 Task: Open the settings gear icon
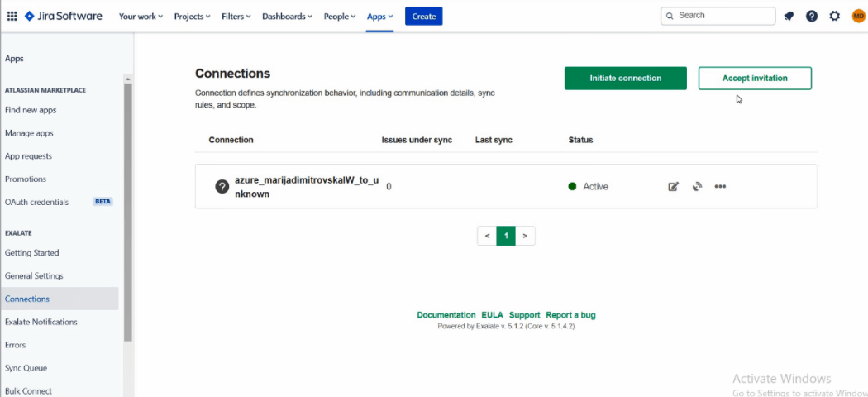(835, 16)
